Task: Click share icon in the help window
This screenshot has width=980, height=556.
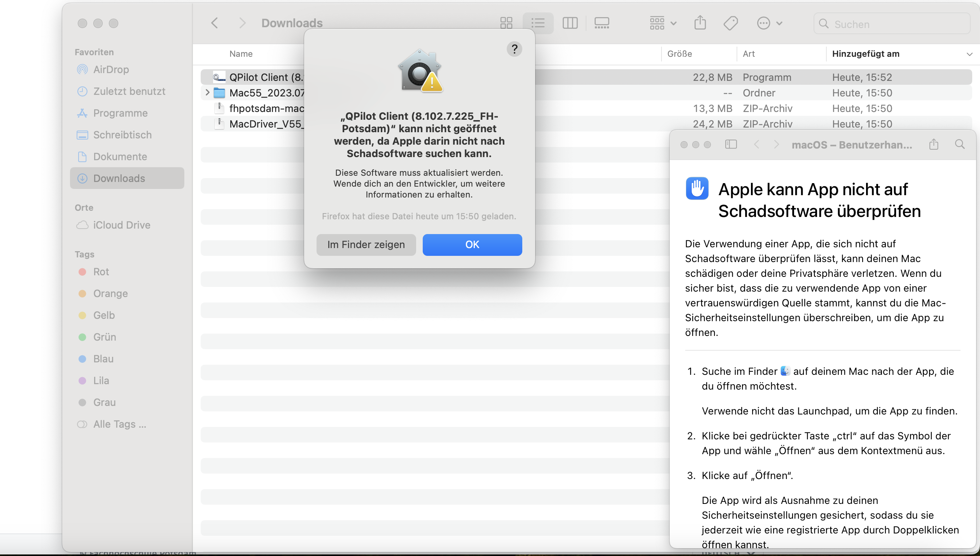Action: click(x=934, y=145)
